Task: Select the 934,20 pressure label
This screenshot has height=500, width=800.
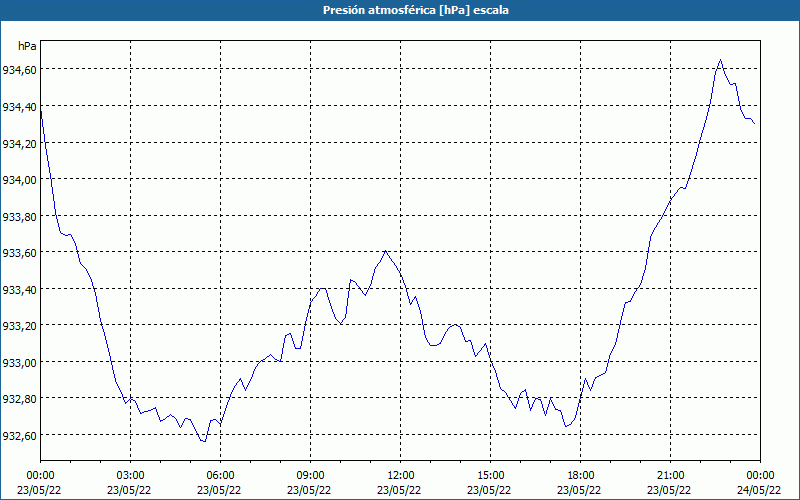Action: tap(19, 143)
